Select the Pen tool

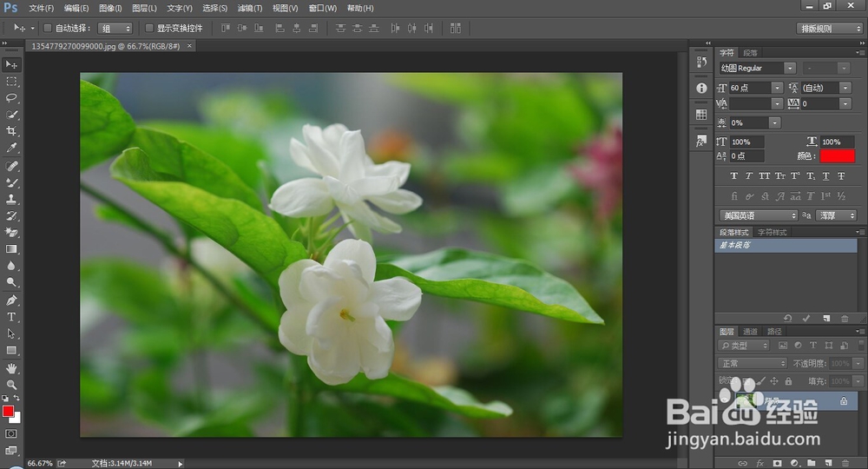click(x=11, y=301)
